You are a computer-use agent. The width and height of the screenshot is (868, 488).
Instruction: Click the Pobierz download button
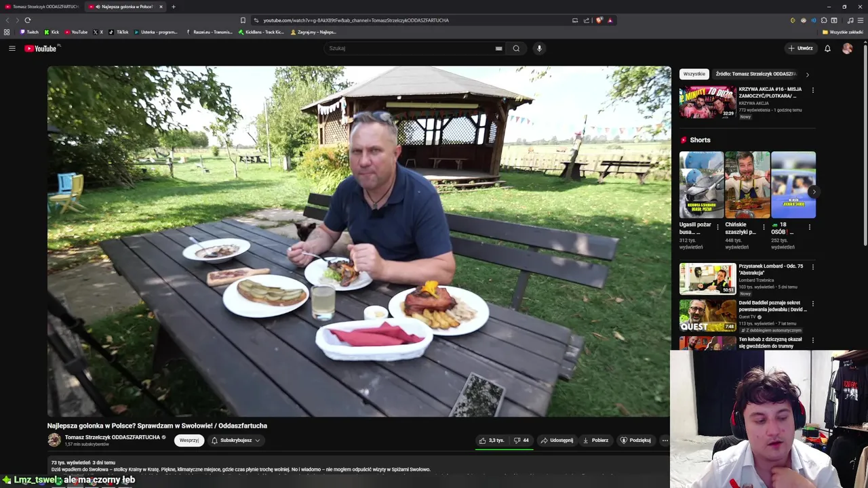pyautogui.click(x=595, y=440)
